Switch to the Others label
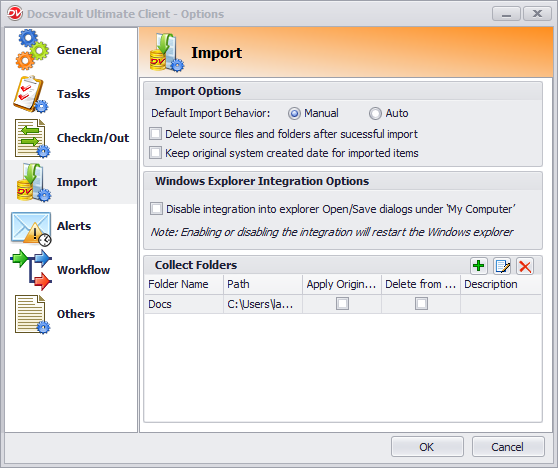Screen dimensions: 558x468 tap(76, 314)
